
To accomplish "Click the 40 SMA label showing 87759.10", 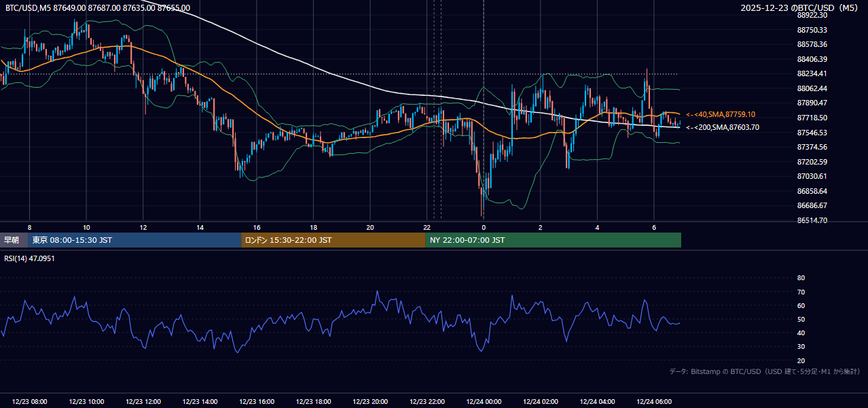I will click(x=721, y=114).
